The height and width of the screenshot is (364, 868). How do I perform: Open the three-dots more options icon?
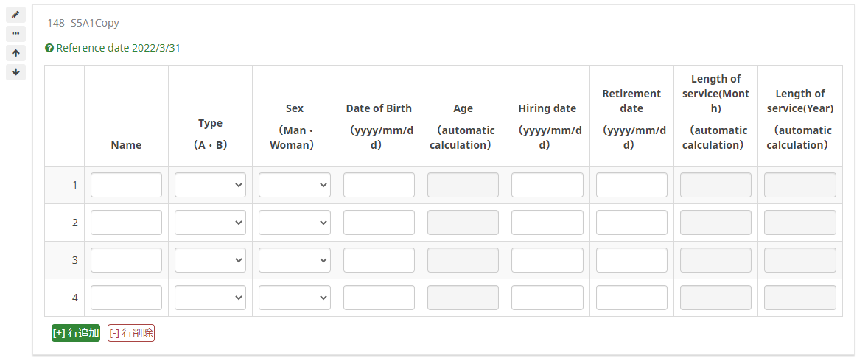click(x=15, y=34)
